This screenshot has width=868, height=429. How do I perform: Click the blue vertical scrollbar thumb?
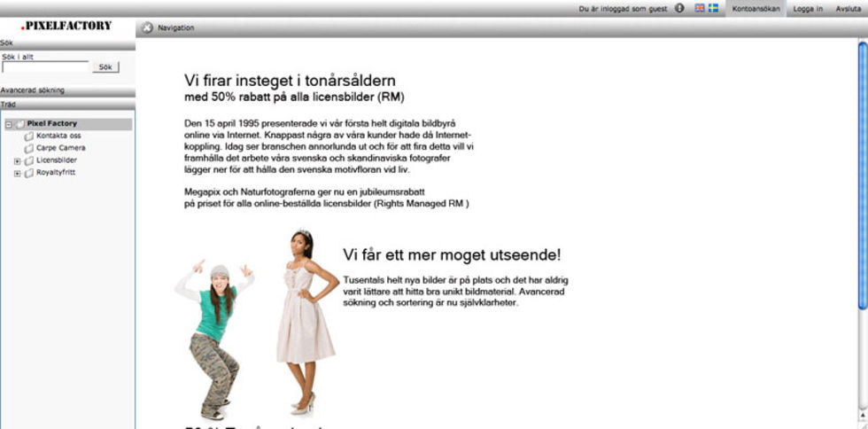[863, 175]
